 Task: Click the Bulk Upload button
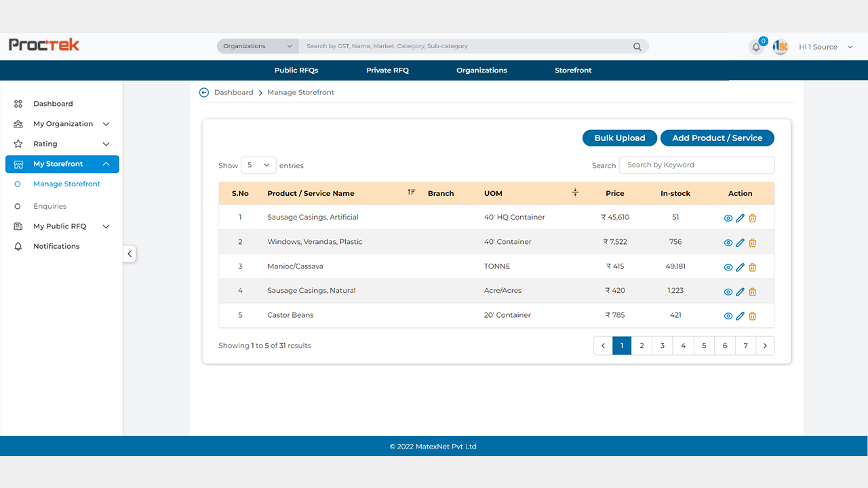click(x=619, y=138)
